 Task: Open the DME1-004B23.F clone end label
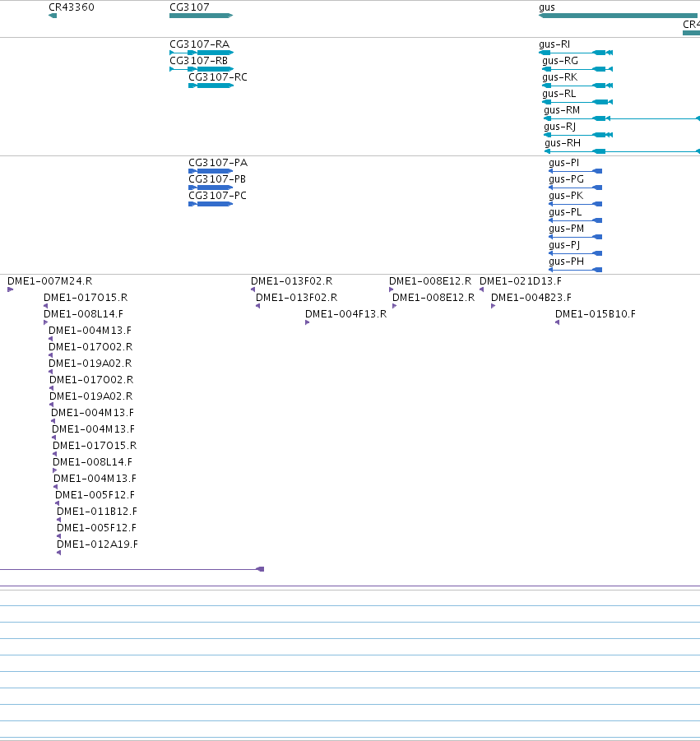tap(531, 298)
